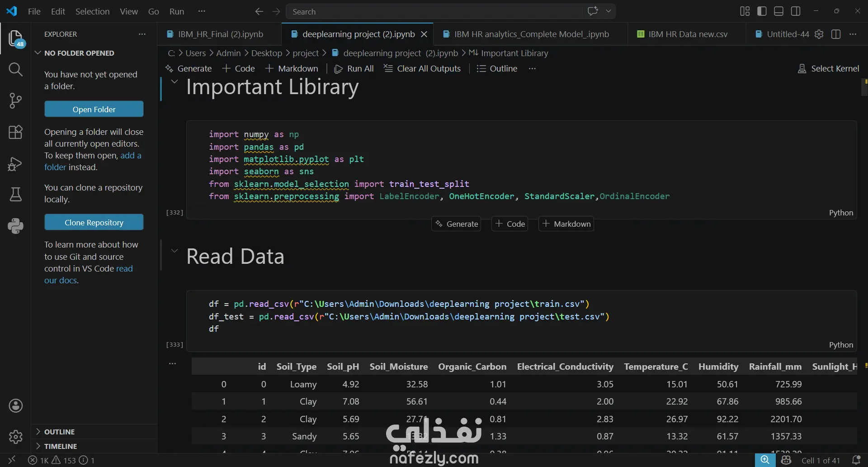Open the Outline from the notebook toolbar
The width and height of the screenshot is (868, 467).
tap(497, 69)
